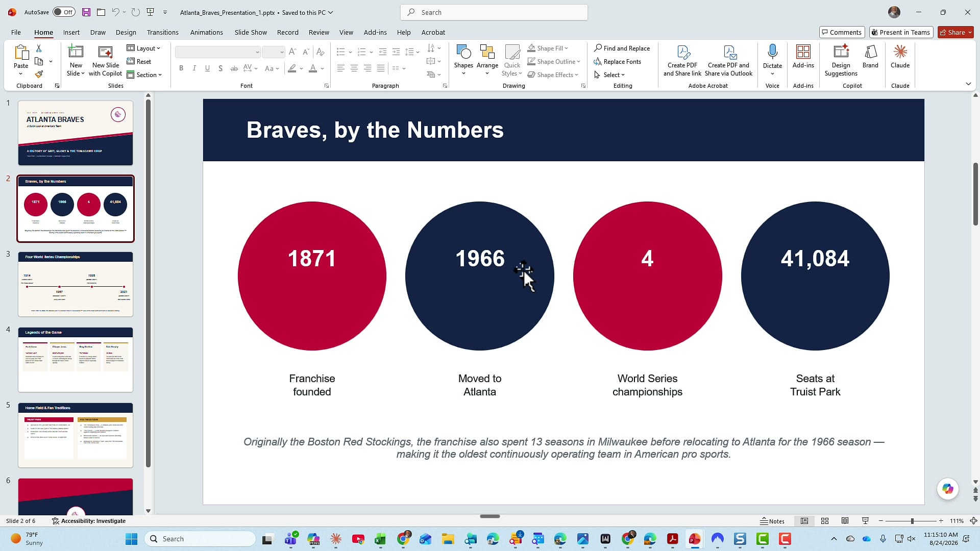The height and width of the screenshot is (551, 980).
Task: Toggle Underline formatting
Action: [x=207, y=68]
